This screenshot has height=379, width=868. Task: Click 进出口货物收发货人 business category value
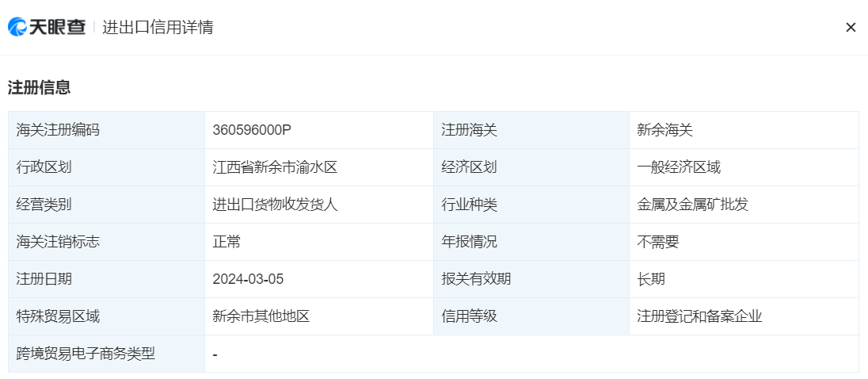pyautogui.click(x=275, y=205)
